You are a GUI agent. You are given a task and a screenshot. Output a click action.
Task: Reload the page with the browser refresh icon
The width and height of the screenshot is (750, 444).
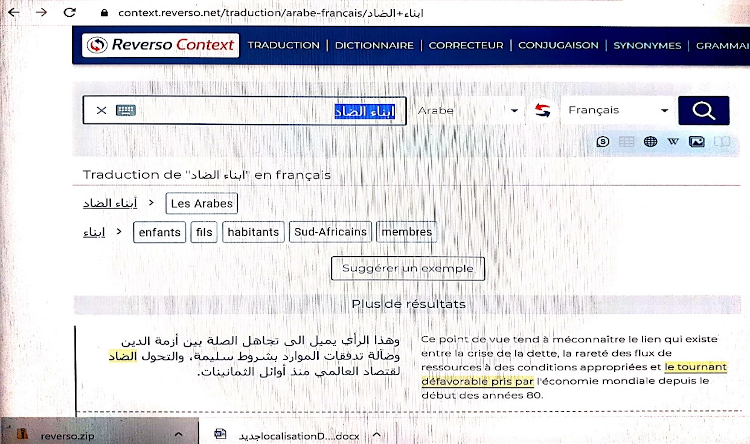[69, 13]
